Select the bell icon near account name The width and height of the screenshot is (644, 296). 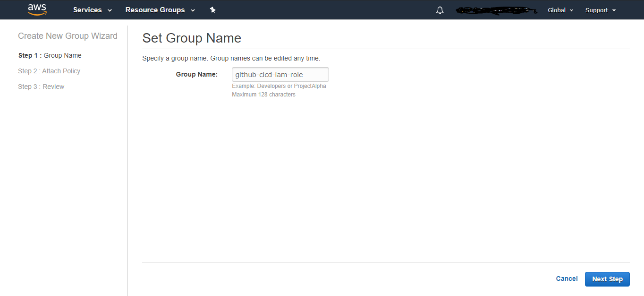(x=439, y=9)
